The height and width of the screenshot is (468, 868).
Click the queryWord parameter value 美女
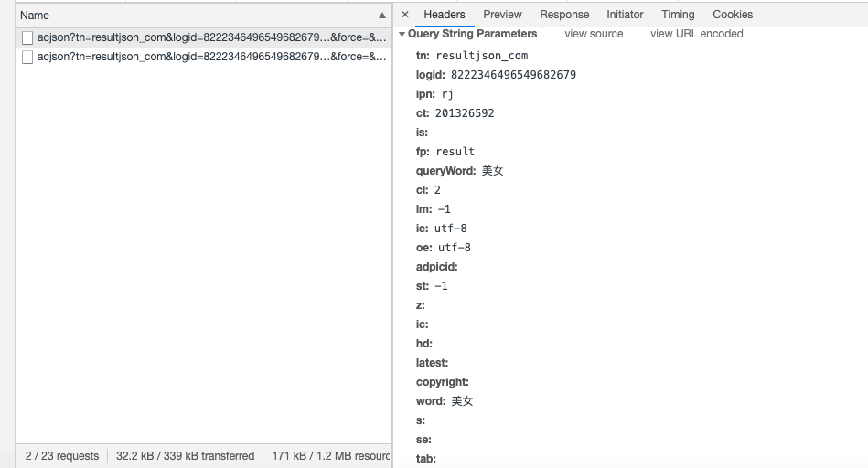pyautogui.click(x=492, y=171)
